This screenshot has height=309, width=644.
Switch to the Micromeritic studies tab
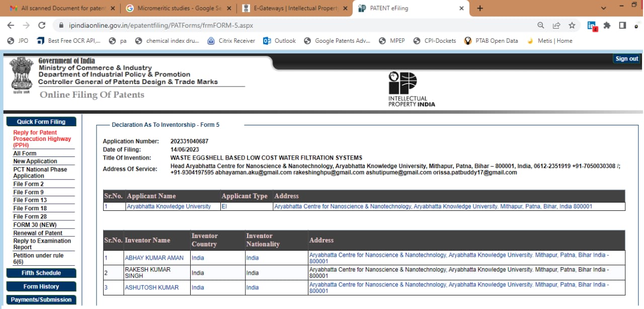pos(179,8)
